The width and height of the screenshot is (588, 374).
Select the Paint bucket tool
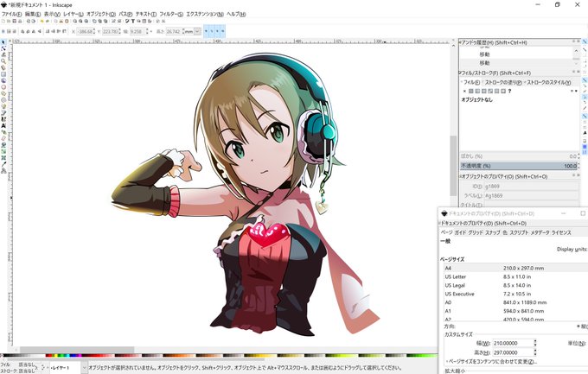pos(3,144)
